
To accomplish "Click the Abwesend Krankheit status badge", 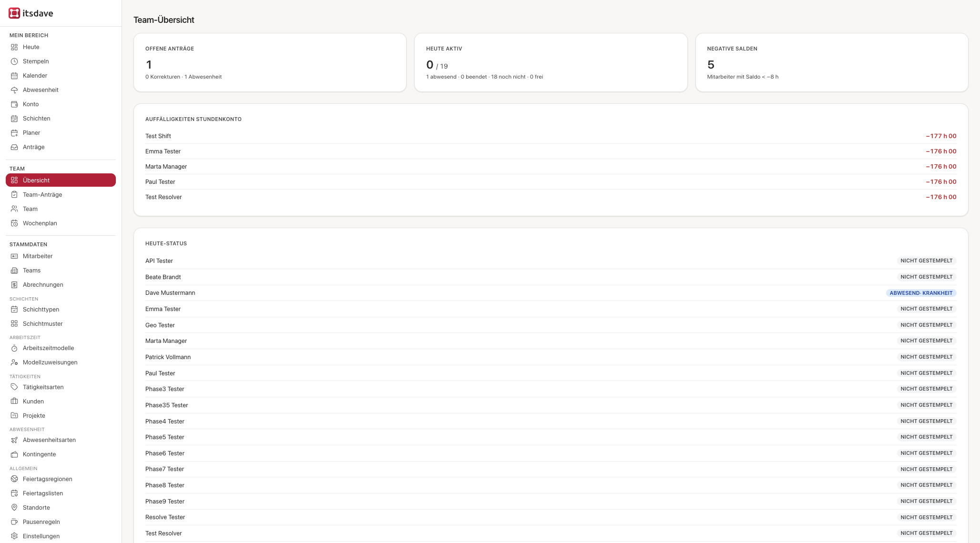I will point(921,293).
